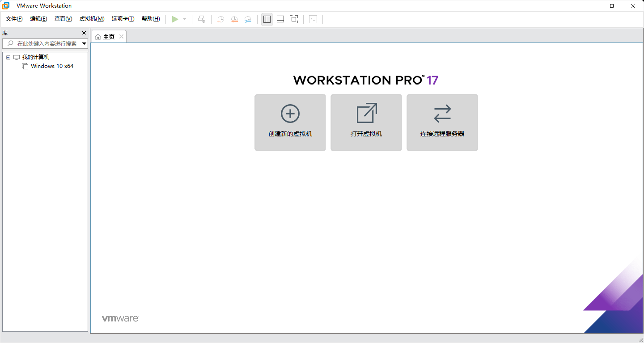Screen dimensions: 644x343
Task: Click the console view icon
Action: click(x=313, y=19)
